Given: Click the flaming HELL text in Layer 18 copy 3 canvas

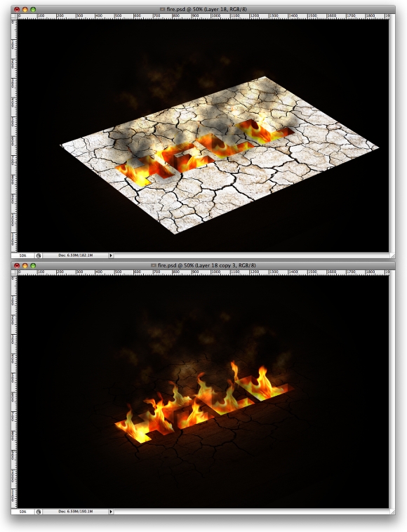Looking at the screenshot, I should (x=203, y=404).
